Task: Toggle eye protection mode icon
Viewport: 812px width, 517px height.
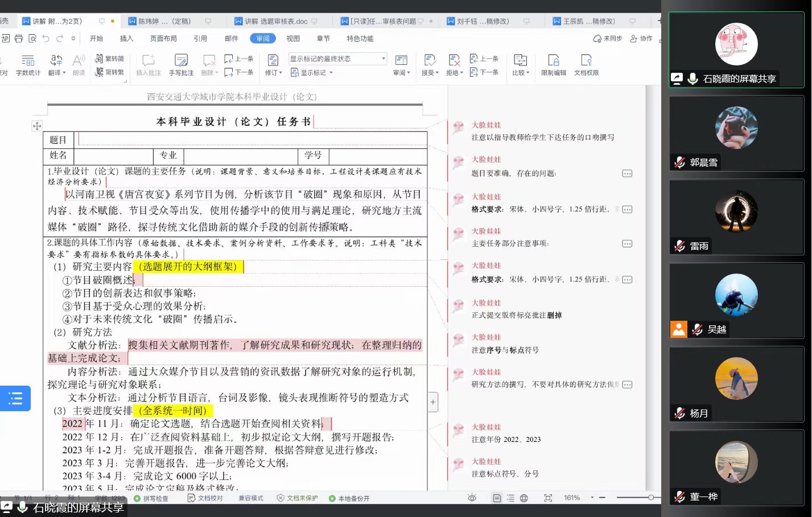Action: (x=472, y=498)
